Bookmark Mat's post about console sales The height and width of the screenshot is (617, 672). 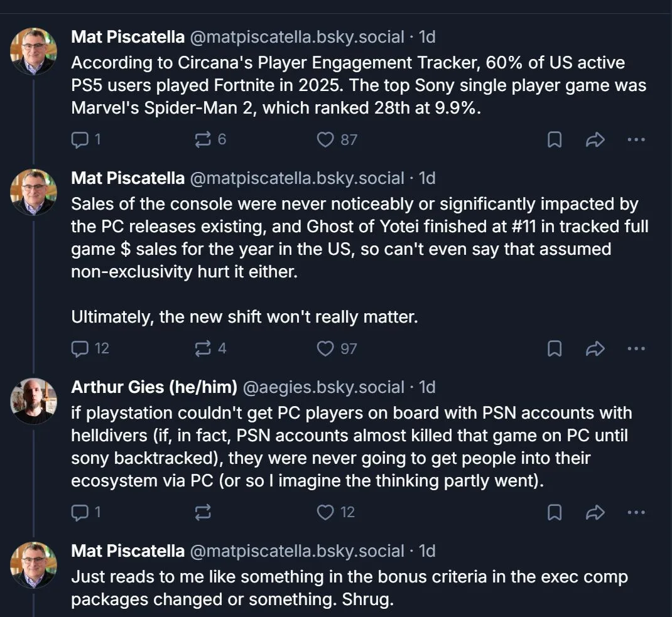(x=554, y=348)
